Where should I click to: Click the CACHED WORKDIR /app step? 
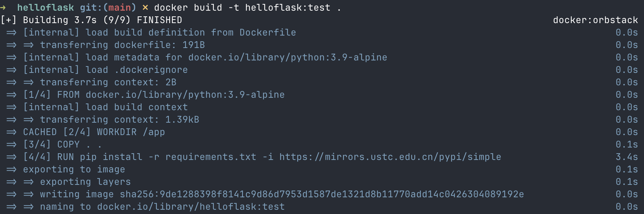[x=94, y=132]
